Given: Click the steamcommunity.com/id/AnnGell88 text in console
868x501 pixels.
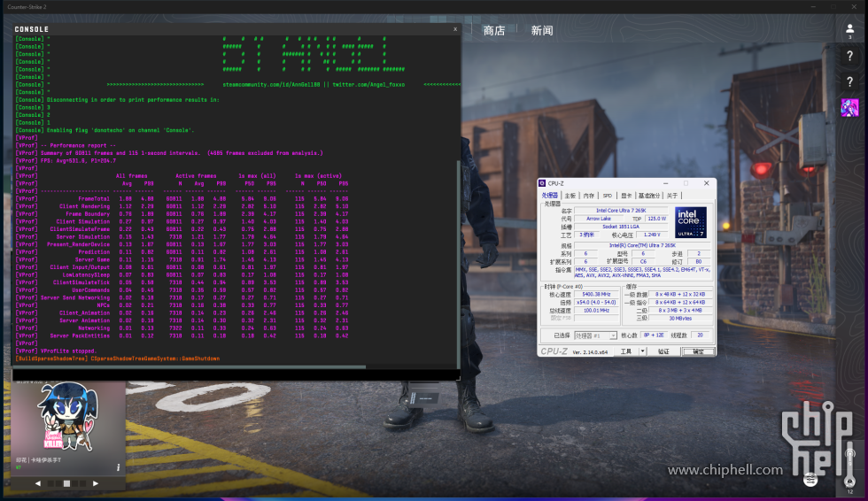Looking at the screenshot, I should click(x=271, y=85).
